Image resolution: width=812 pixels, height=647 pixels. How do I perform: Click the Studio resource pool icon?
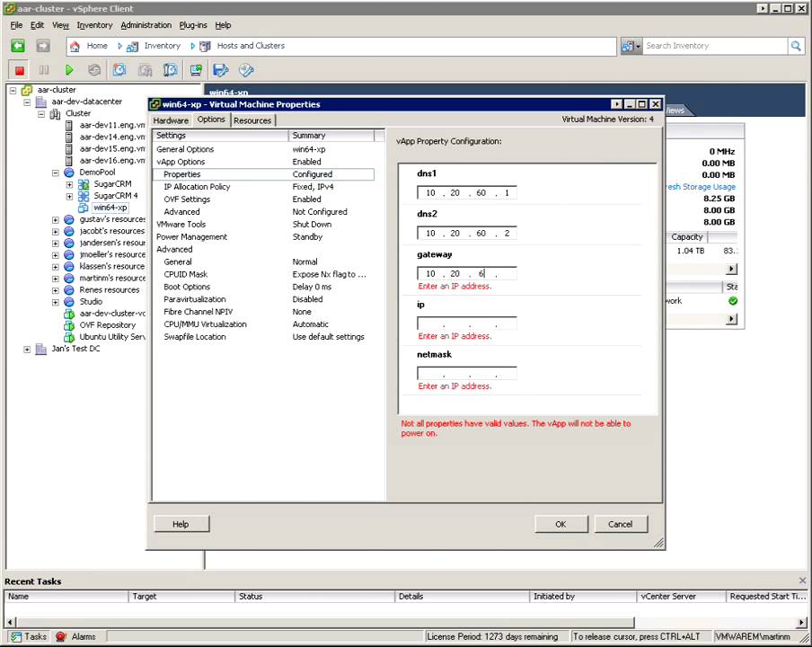pos(69,302)
